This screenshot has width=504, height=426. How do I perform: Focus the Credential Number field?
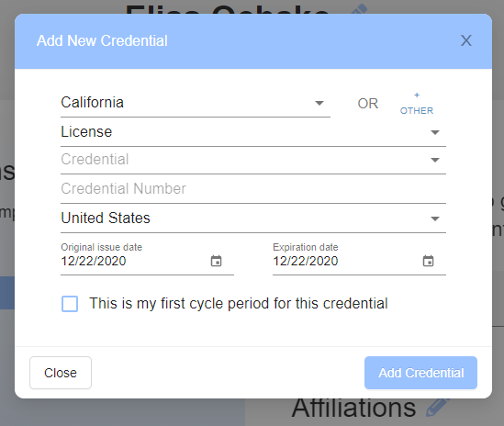pos(253,189)
